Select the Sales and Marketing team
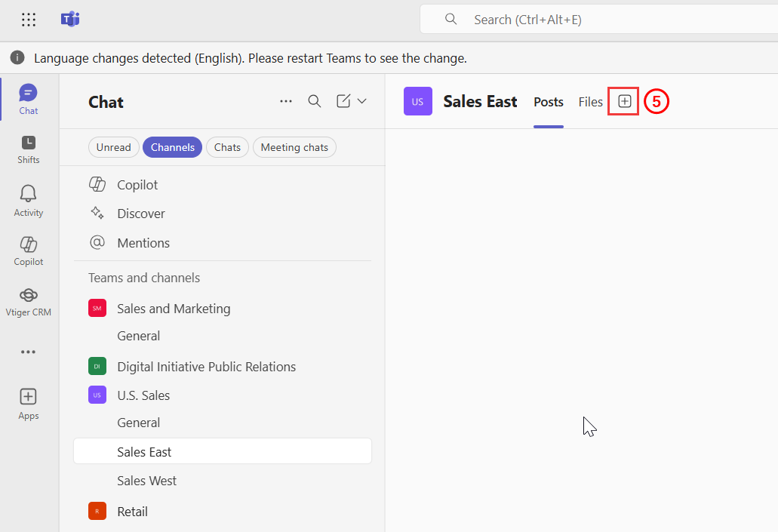The image size is (778, 532). (174, 309)
